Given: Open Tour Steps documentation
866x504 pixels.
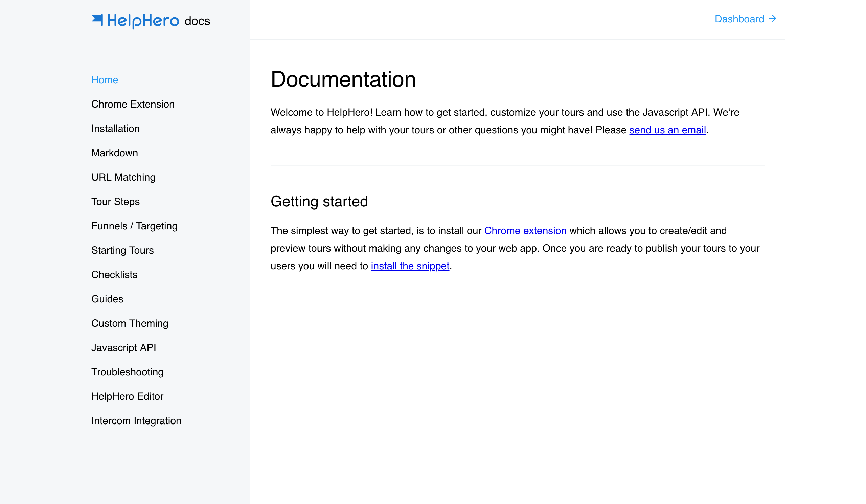Looking at the screenshot, I should pos(115,202).
